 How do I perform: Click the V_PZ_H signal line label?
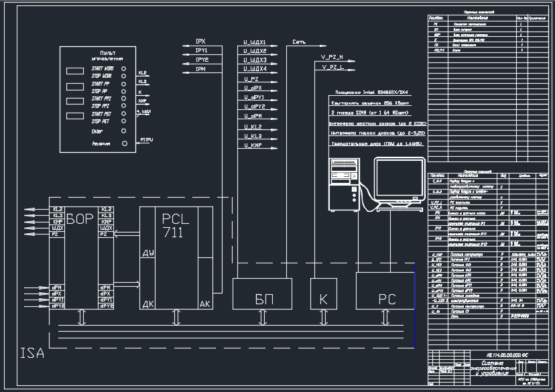point(332,58)
